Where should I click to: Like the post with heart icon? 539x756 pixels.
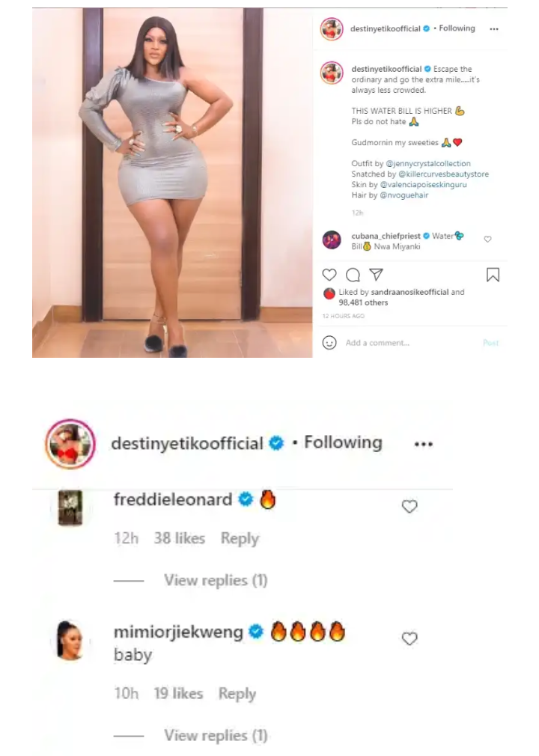(329, 275)
